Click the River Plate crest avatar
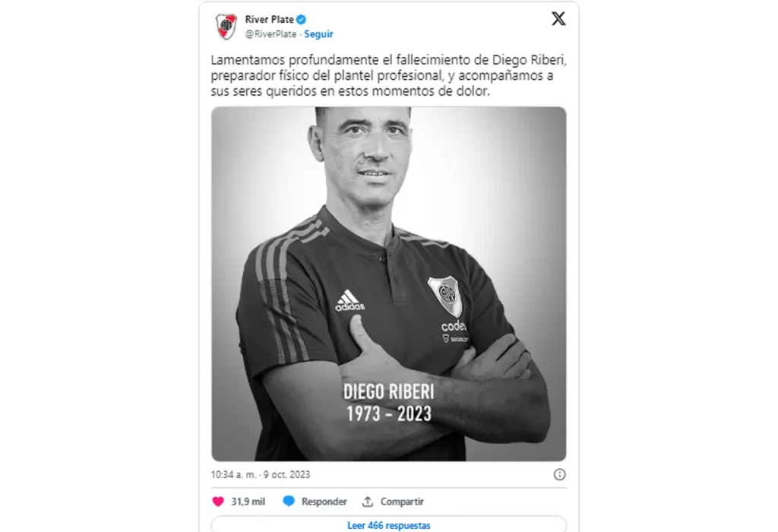 226,27
